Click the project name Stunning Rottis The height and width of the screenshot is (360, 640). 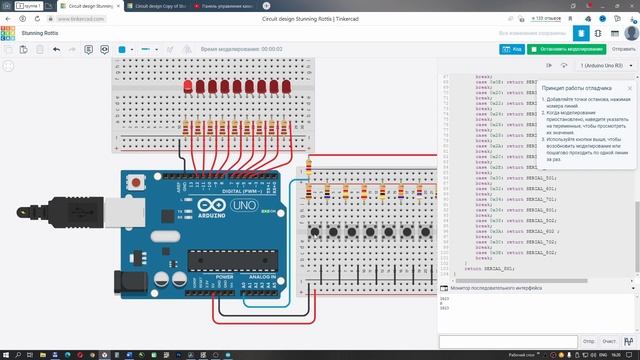tap(40, 33)
